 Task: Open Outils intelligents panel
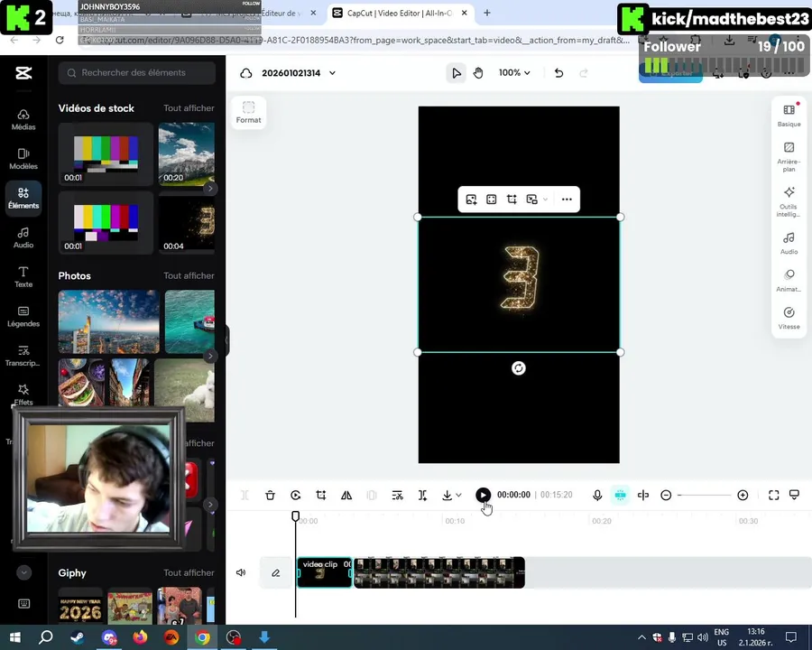coord(789,202)
